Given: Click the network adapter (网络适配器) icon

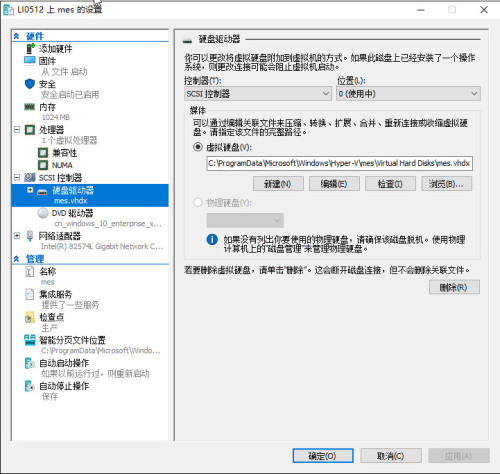Looking at the screenshot, I should click(30, 236).
